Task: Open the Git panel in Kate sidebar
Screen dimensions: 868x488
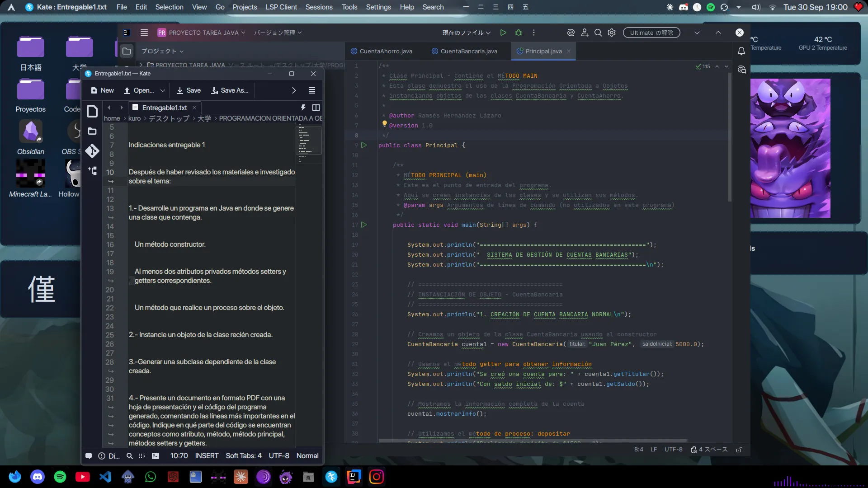Action: click(x=92, y=151)
